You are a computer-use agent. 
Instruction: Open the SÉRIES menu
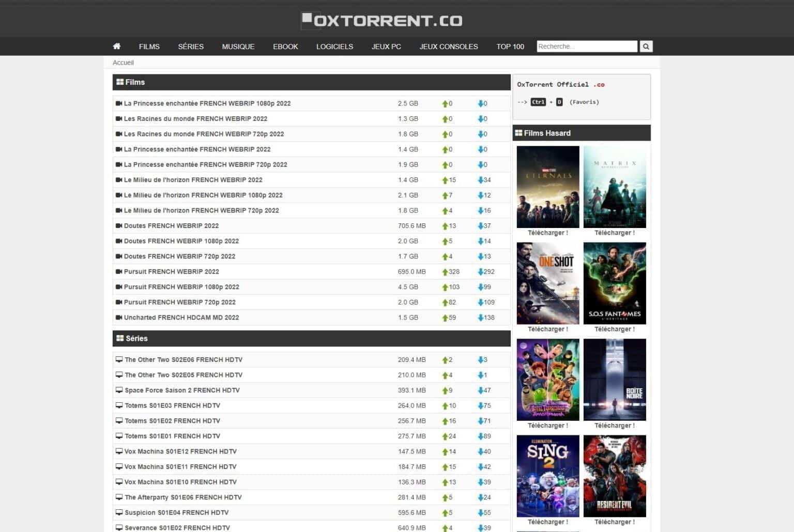click(x=191, y=47)
